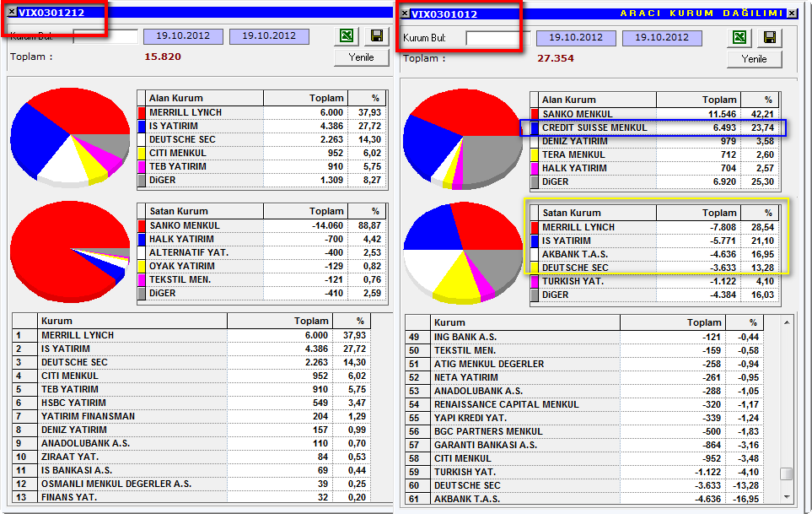Export VIX0301012 data to Excel icon
812x514 pixels.
coord(739,37)
